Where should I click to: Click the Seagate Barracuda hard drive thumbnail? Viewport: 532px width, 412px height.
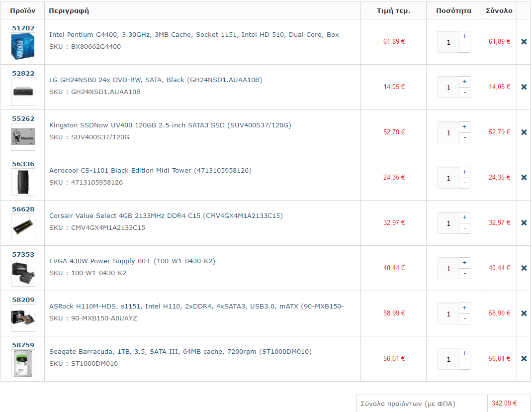(23, 363)
